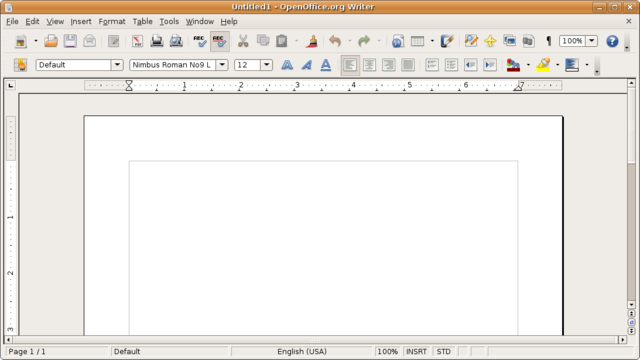Open the New document type dropdown arrow
The width and height of the screenshot is (640, 360).
36,41
